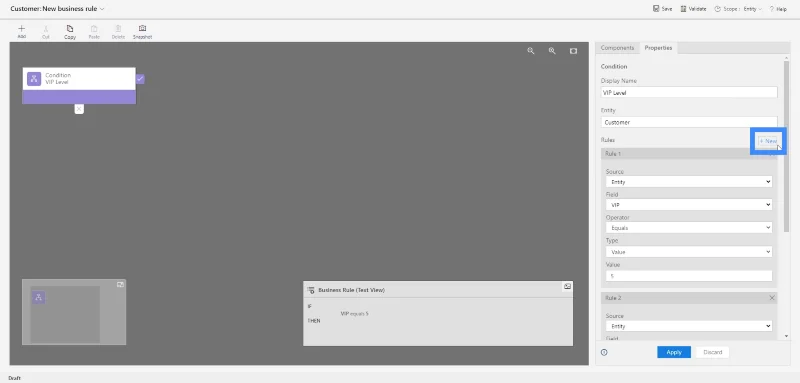800x383 pixels.
Task: Take a Snapshot of the canvas
Action: click(142, 32)
